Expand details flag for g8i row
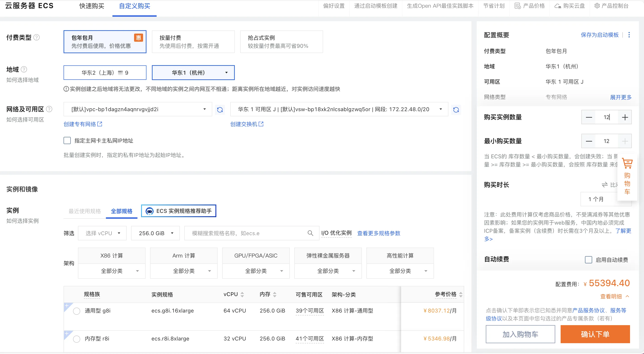 (67, 306)
